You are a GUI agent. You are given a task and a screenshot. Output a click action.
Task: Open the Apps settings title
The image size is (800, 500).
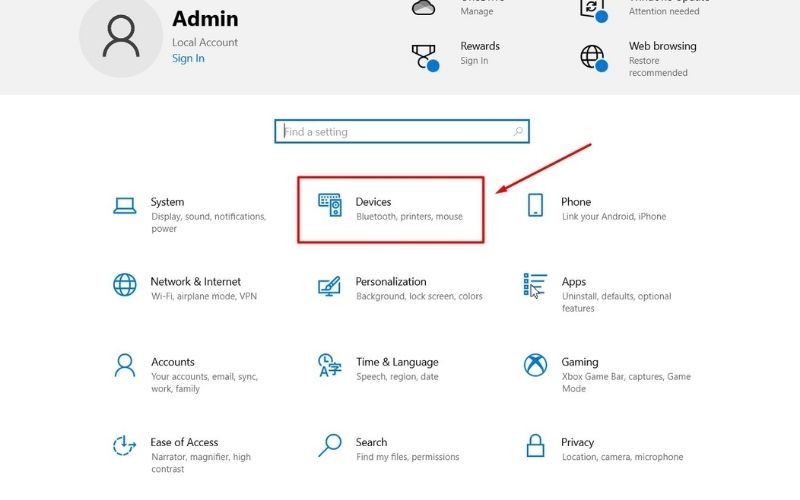pyautogui.click(x=574, y=282)
